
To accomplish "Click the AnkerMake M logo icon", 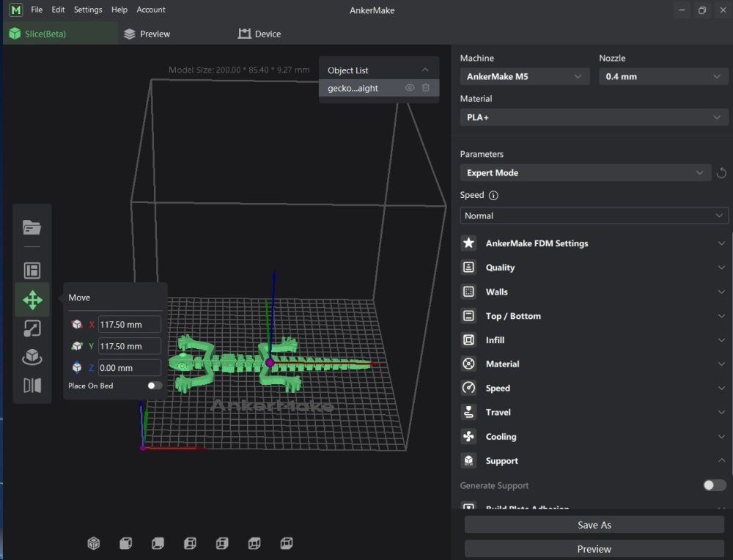I will (16, 10).
